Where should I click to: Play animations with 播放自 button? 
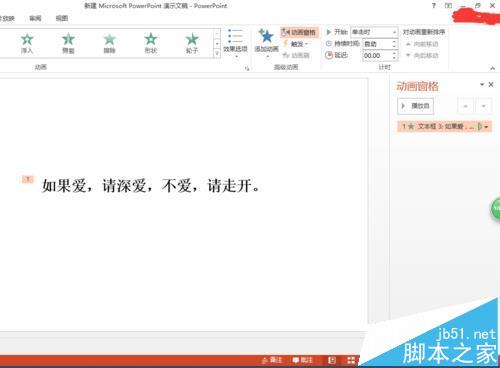click(x=415, y=106)
